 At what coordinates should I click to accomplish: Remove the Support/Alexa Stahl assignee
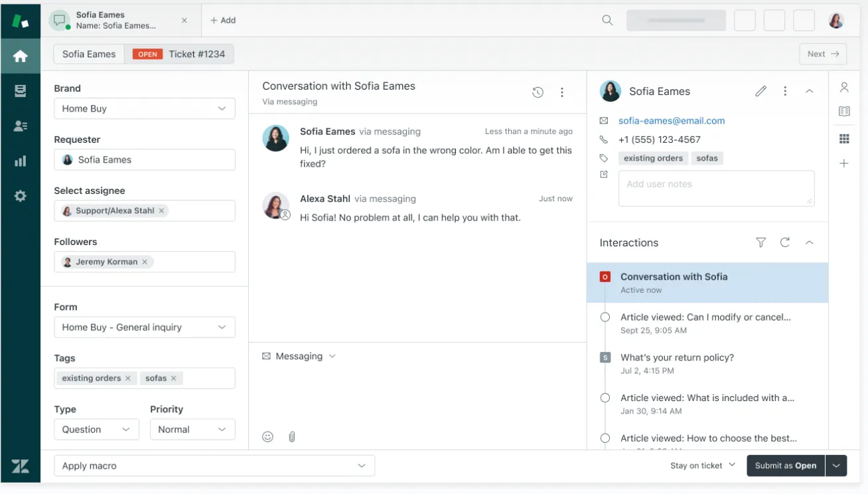(x=161, y=210)
